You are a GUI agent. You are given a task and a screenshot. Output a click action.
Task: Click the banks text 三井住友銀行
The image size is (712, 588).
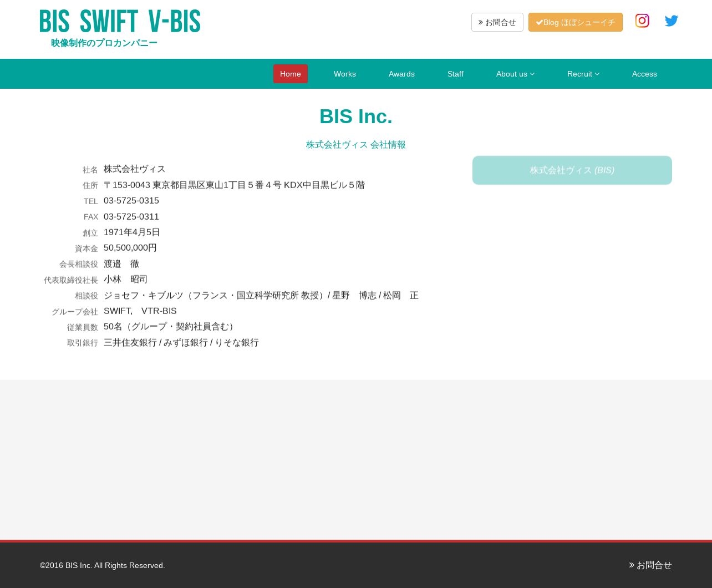181,342
